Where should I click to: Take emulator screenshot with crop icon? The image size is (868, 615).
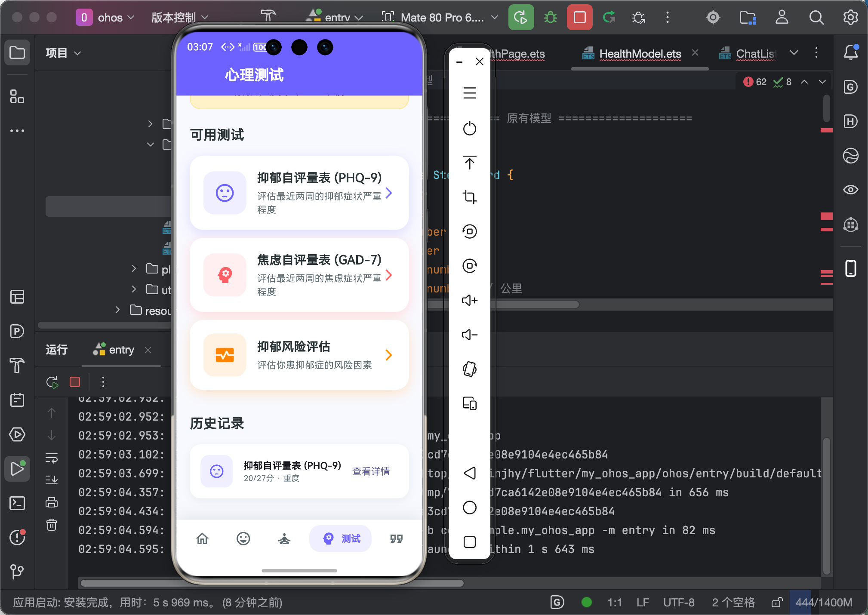click(x=469, y=197)
